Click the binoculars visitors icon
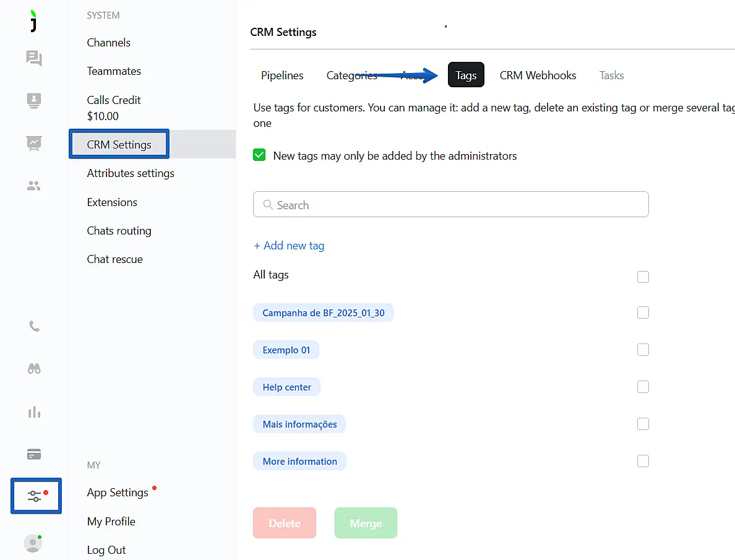The width and height of the screenshot is (735, 560). 34,369
